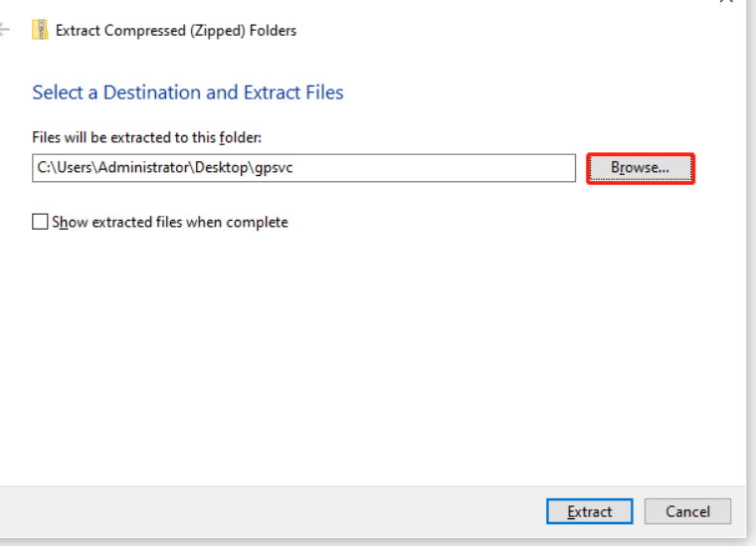The image size is (756, 546).
Task: Cancel the extraction dialog
Action: click(687, 511)
